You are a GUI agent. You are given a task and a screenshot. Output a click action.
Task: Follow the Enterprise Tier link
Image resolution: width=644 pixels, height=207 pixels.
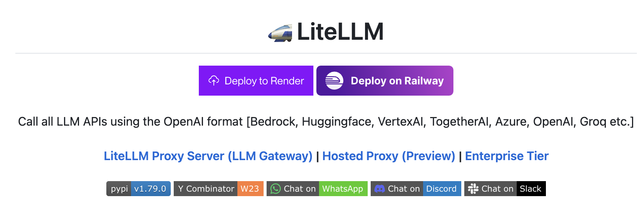[x=507, y=156]
